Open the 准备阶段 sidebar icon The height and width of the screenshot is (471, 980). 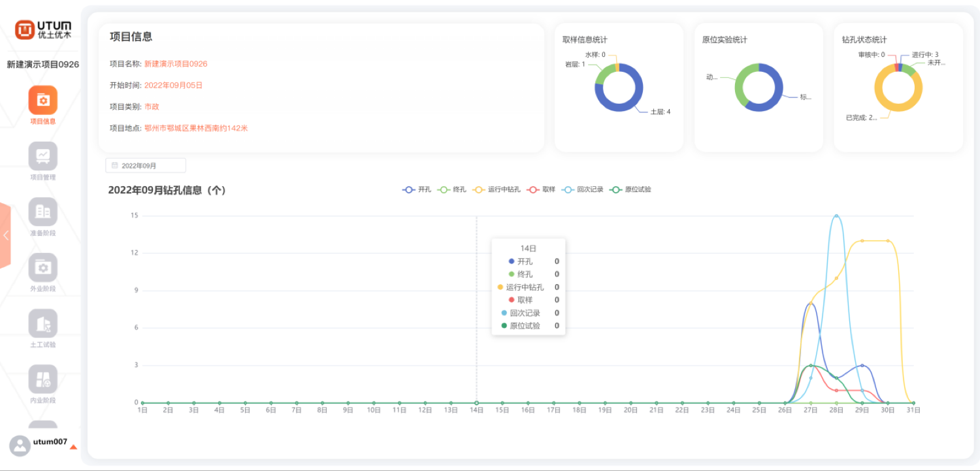43,212
